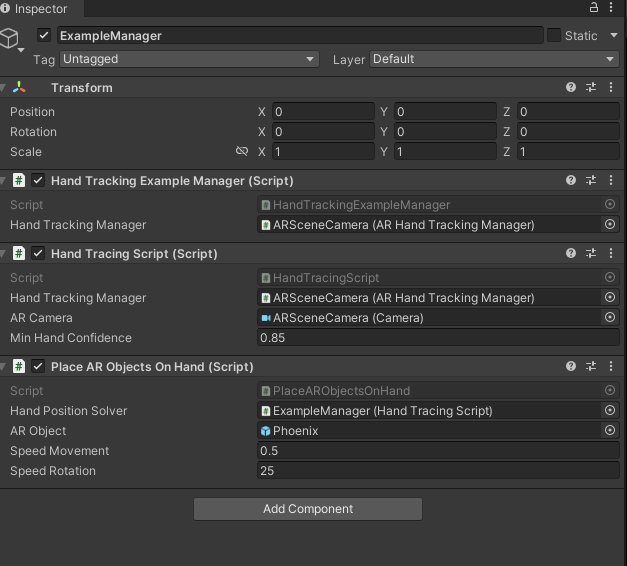Click the Scale Y field
627x566 pixels.
445,151
